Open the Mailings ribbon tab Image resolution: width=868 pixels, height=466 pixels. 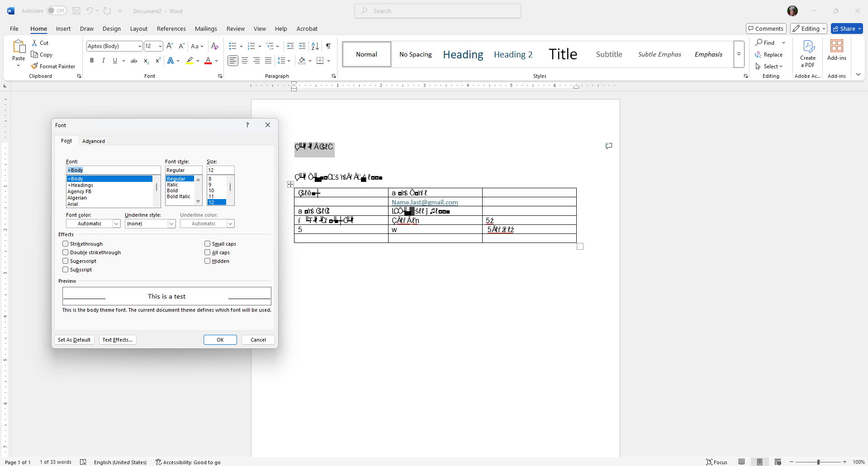pos(206,29)
